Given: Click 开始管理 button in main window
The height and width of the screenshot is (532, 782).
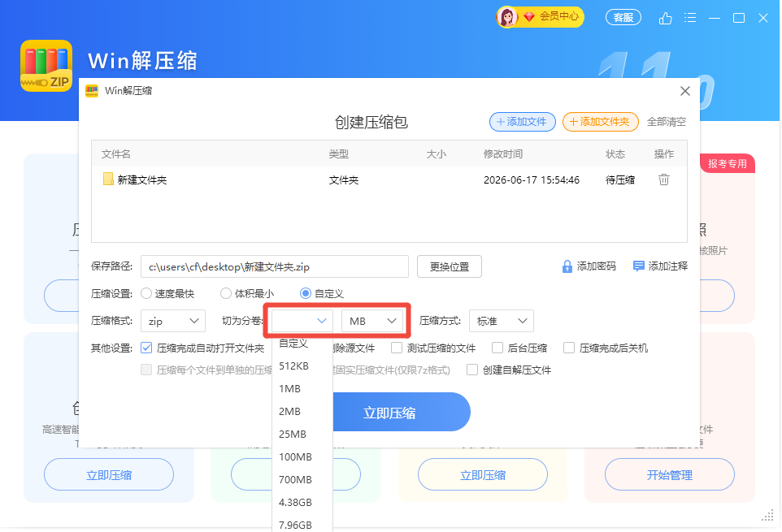Looking at the screenshot, I should pyautogui.click(x=669, y=474).
